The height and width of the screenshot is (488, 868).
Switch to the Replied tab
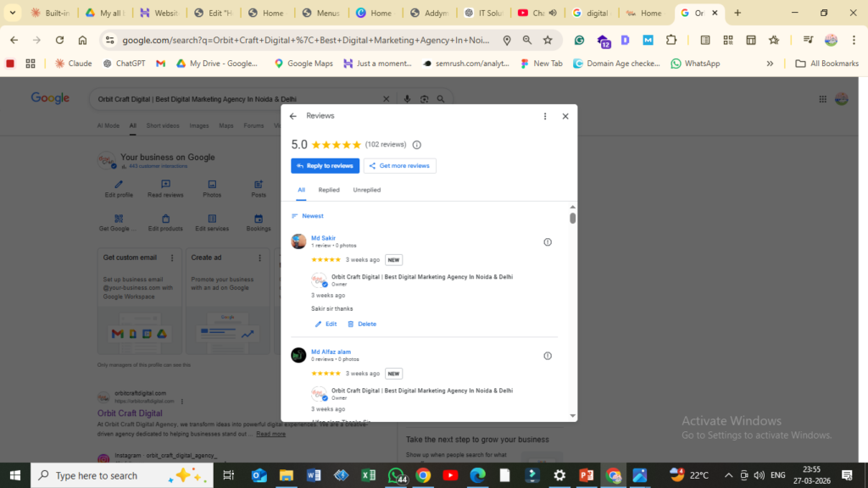tap(329, 190)
